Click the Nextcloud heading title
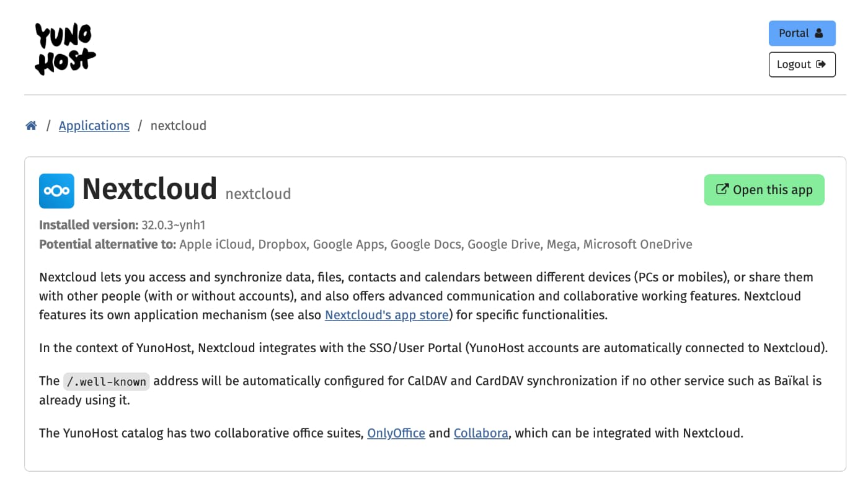Viewport: 868px width, 491px height. 149,189
